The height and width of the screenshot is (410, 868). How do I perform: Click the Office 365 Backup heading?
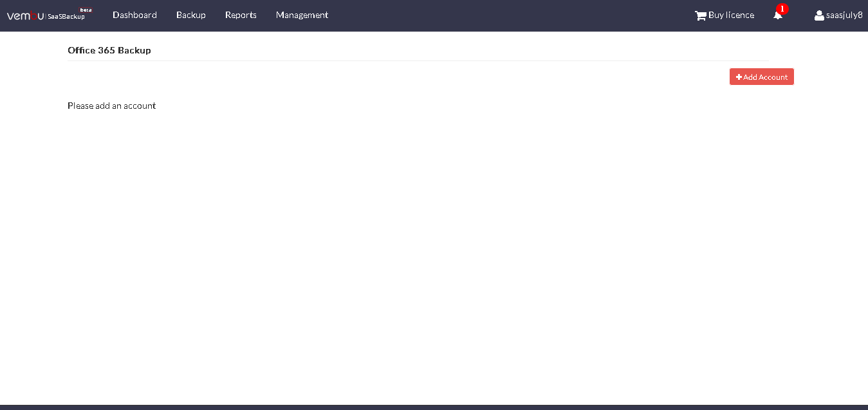coord(109,50)
